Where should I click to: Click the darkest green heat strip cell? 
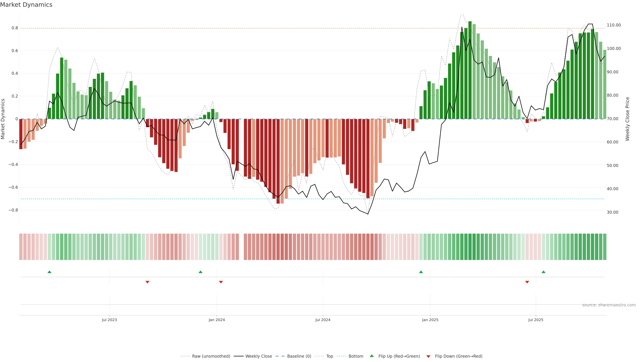click(x=470, y=247)
